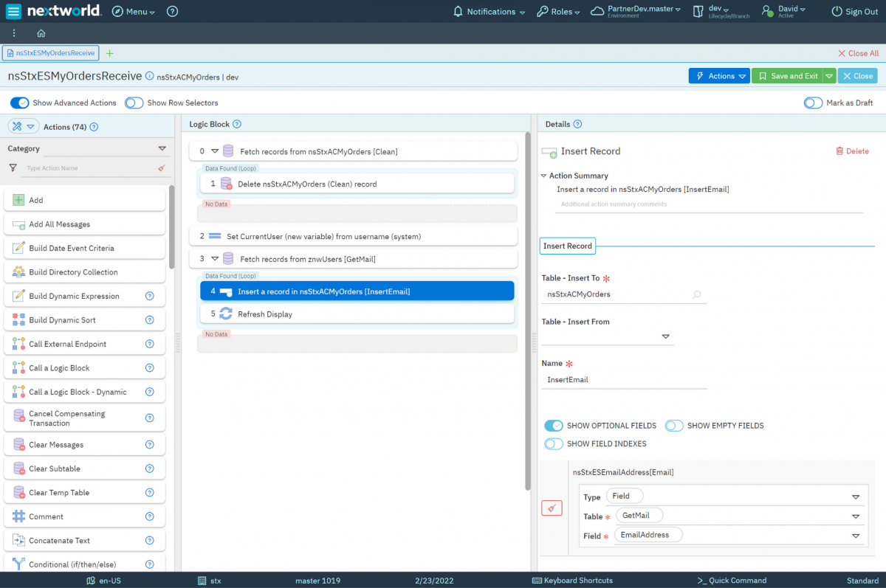
Task: Click in the Name input field containing InsertEmail
Action: (624, 380)
